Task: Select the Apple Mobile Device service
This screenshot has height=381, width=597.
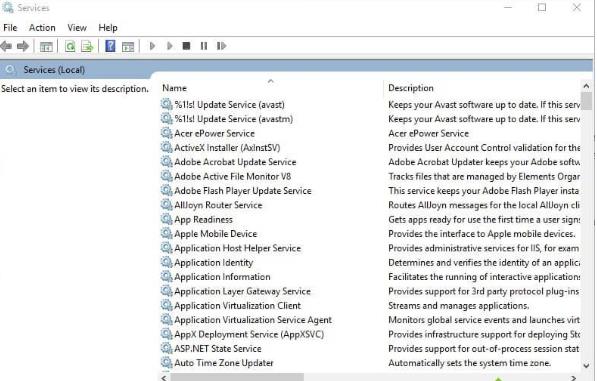Action: pos(215,234)
